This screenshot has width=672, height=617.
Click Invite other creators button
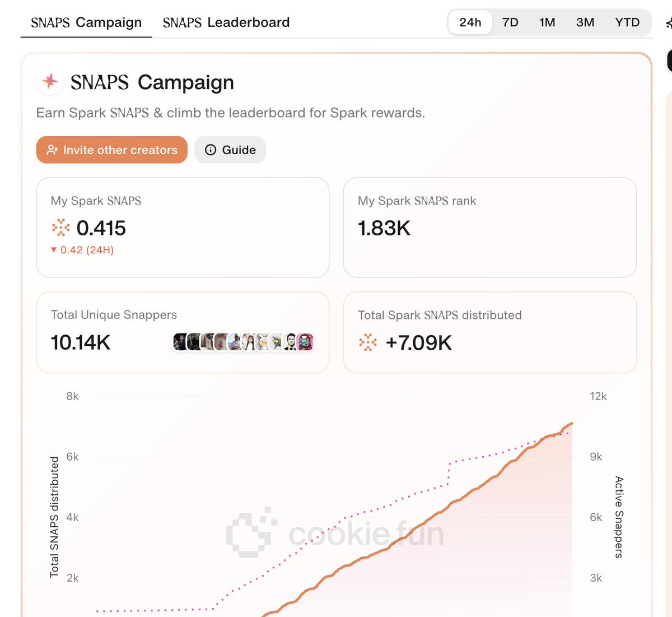(112, 150)
